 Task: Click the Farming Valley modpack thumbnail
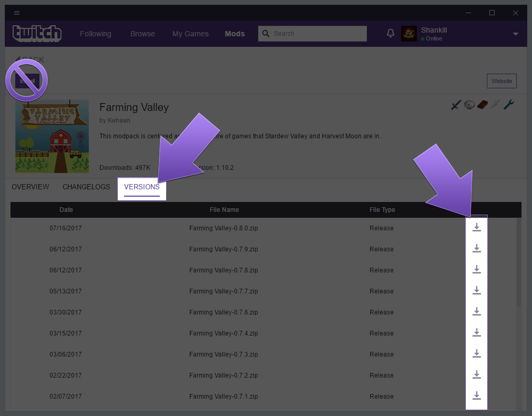coord(52,136)
